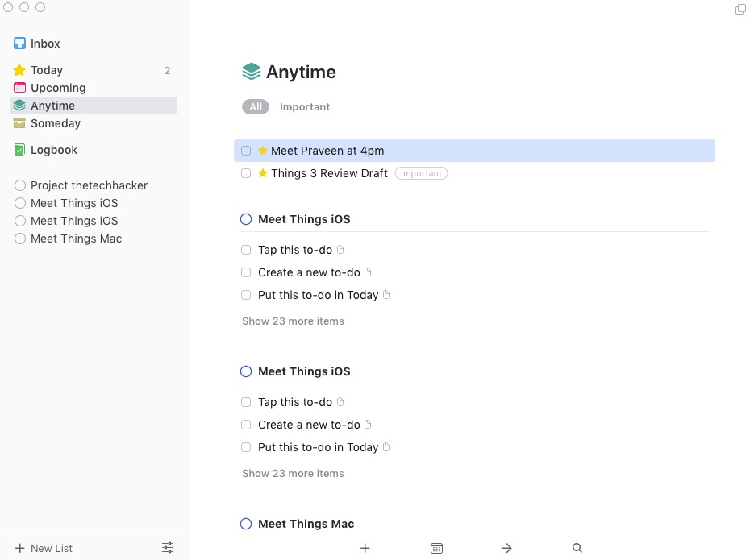Open quick find search magnifier

577,548
